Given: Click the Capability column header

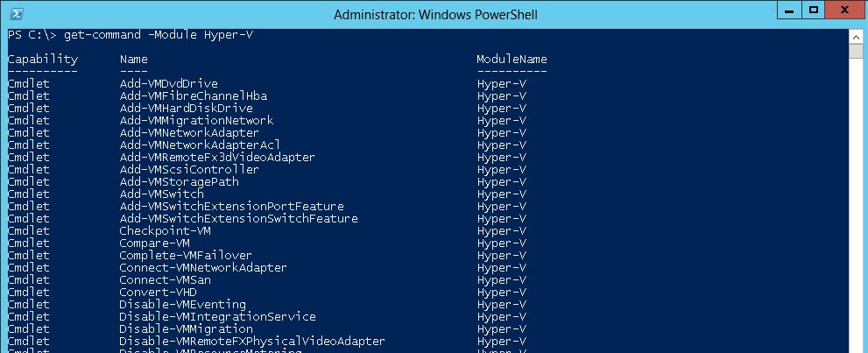Looking at the screenshot, I should coord(43,60).
